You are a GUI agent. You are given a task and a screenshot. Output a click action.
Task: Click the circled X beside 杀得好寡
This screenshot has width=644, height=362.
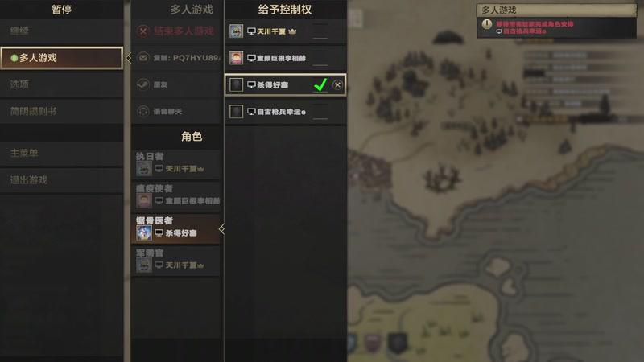[337, 85]
